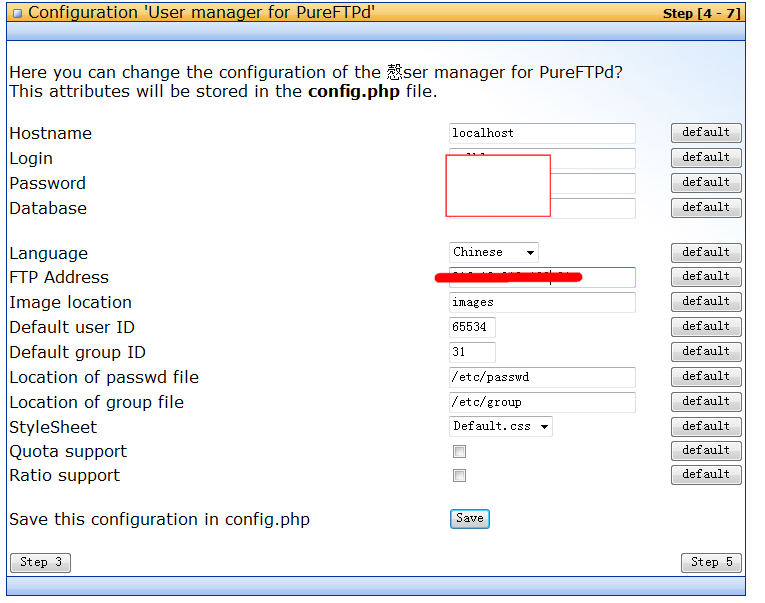Click the Location of passwd file field
Screen dimensions: 765x603
pos(542,377)
